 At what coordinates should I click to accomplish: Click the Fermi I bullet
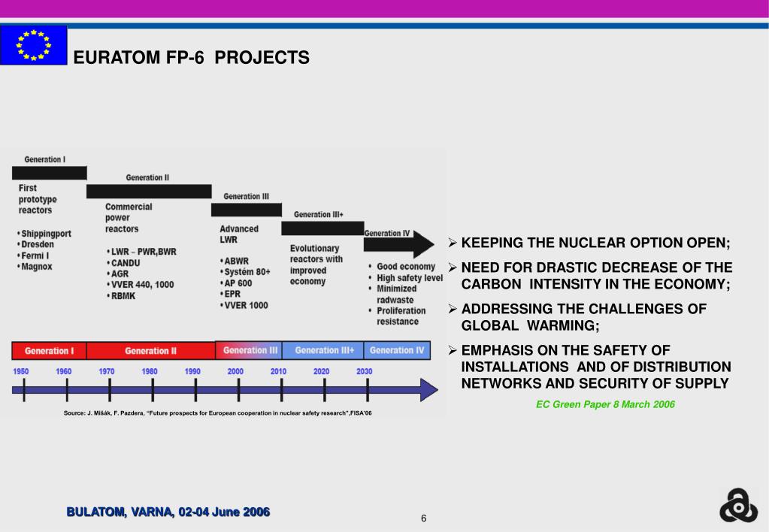coord(33,255)
